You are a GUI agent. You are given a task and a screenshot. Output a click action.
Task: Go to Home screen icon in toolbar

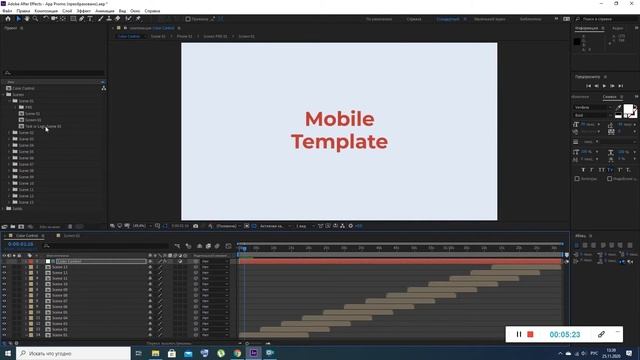tap(8, 19)
